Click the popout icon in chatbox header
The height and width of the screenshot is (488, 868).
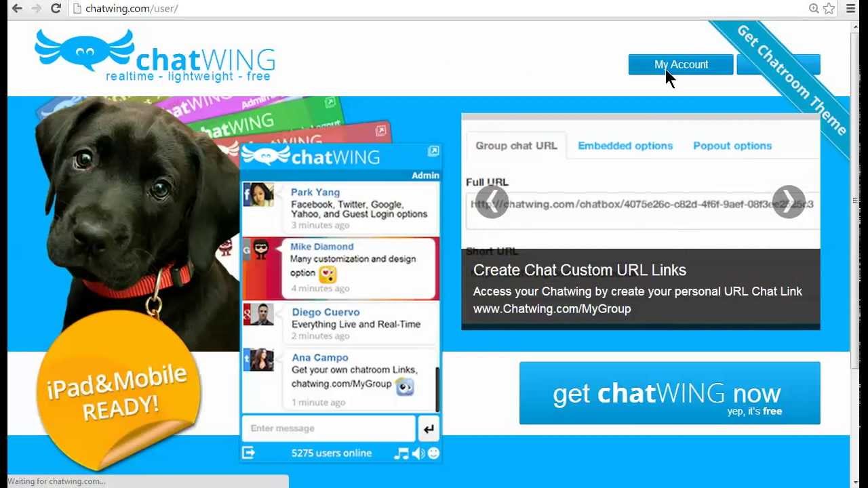pos(433,150)
